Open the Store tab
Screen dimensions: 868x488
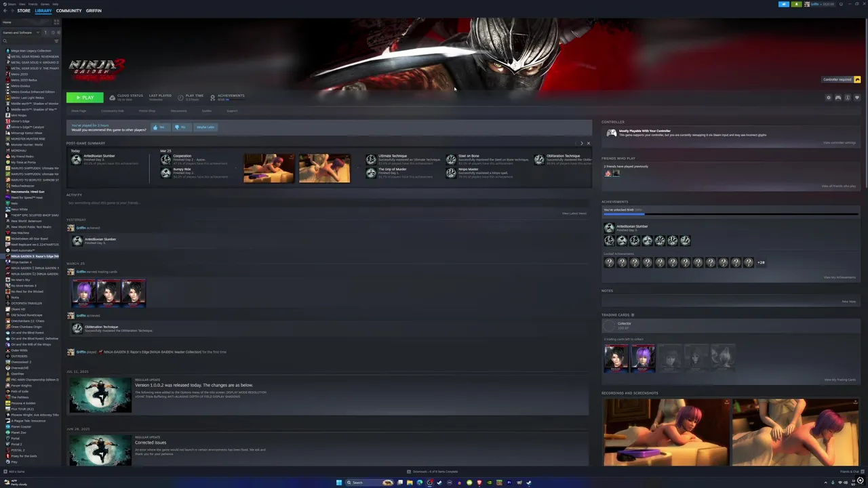click(24, 11)
